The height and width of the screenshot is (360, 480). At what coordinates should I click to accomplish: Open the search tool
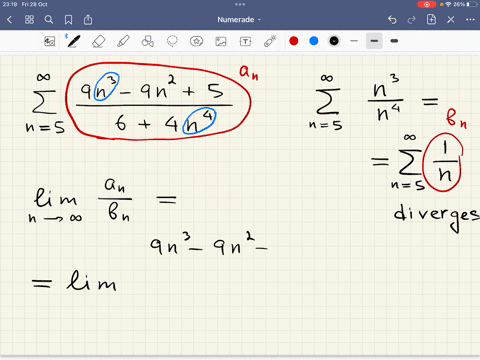pos(49,20)
